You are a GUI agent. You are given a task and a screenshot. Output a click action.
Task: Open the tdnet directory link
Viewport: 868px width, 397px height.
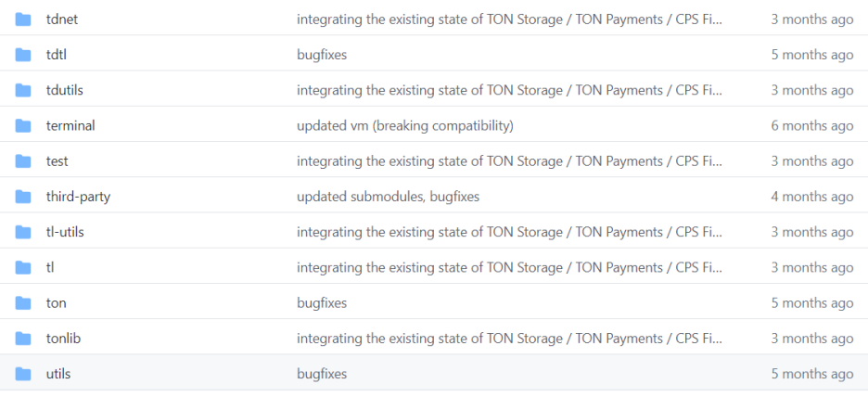click(62, 19)
